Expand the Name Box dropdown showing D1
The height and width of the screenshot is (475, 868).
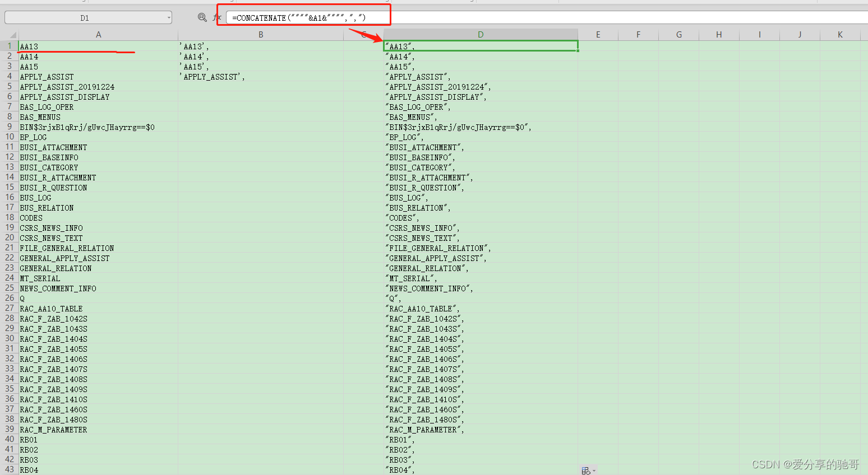point(169,17)
